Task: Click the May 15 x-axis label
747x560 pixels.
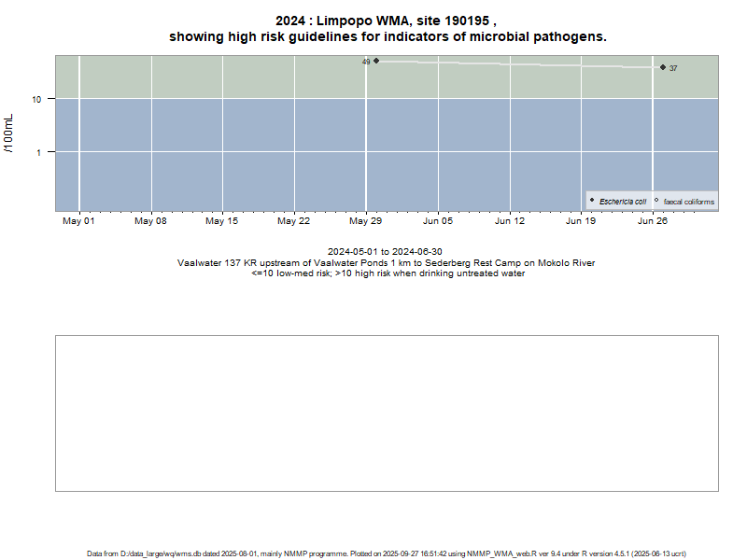Action: [x=222, y=221]
